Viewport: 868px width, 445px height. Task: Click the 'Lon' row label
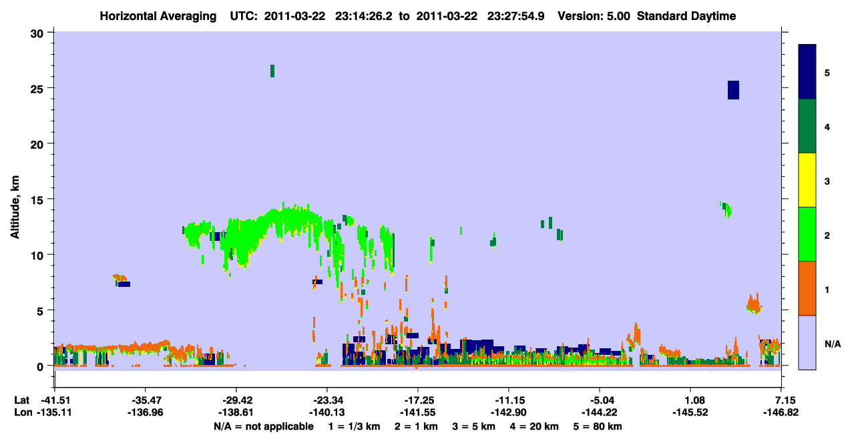pyautogui.click(x=22, y=412)
